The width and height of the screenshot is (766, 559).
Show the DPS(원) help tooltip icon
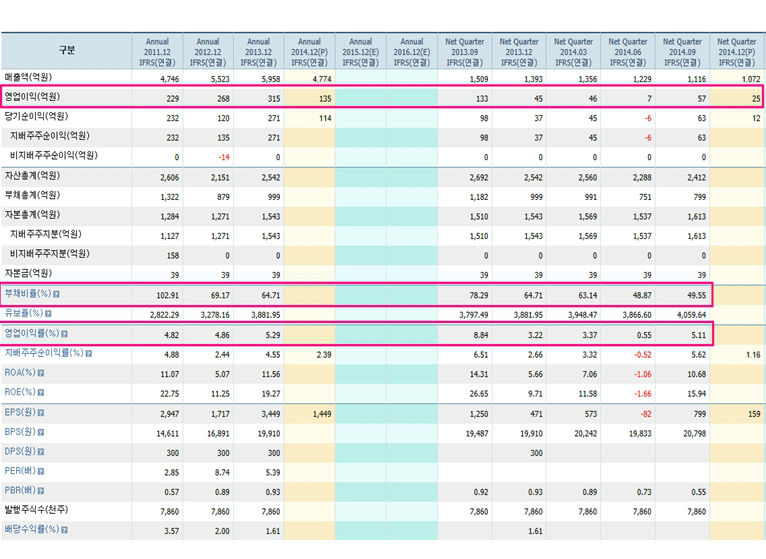(x=40, y=450)
